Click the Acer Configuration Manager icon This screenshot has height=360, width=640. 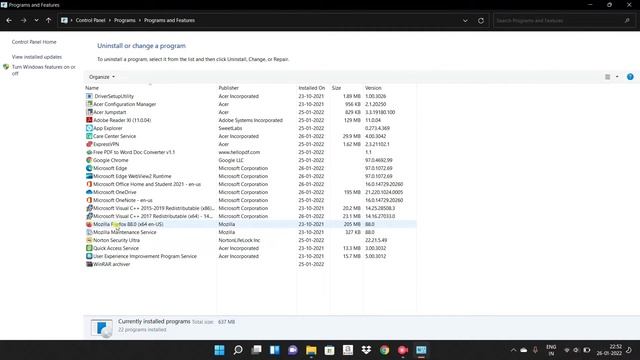(89, 104)
